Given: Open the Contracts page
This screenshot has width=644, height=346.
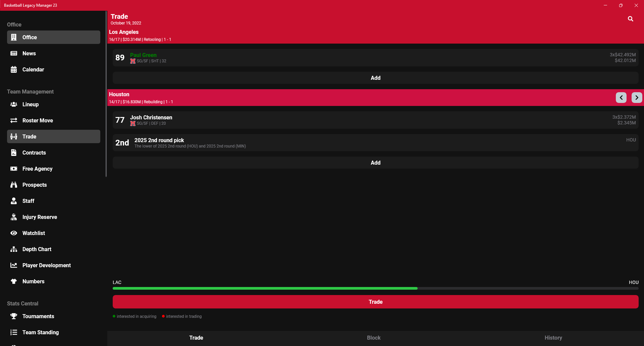Looking at the screenshot, I should click(54, 153).
